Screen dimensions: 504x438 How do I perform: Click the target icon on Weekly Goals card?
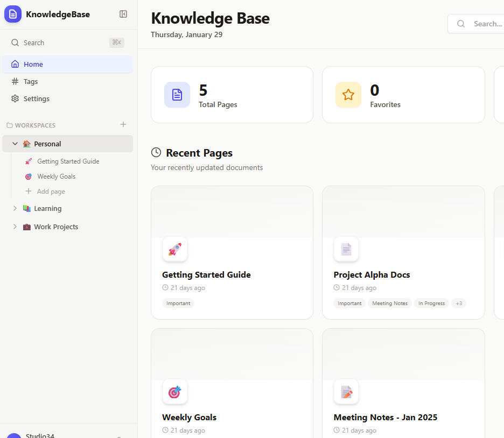pos(175,392)
